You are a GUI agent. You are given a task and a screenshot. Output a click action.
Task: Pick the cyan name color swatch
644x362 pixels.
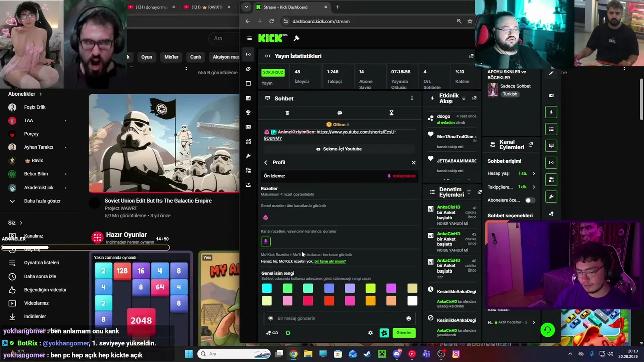coord(267,288)
